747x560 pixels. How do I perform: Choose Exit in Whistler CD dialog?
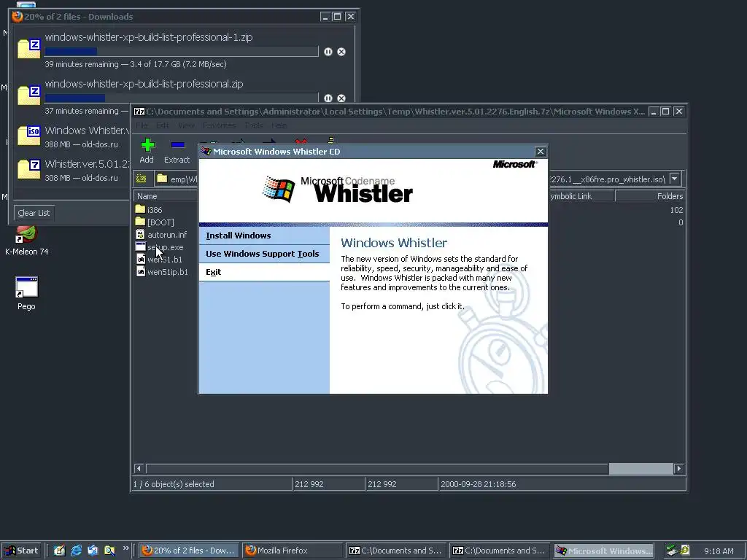(x=264, y=272)
